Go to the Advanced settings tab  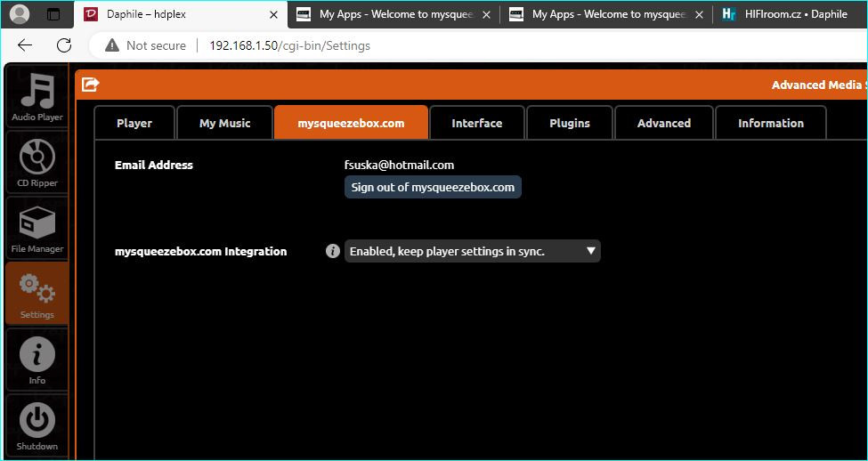[x=663, y=123]
